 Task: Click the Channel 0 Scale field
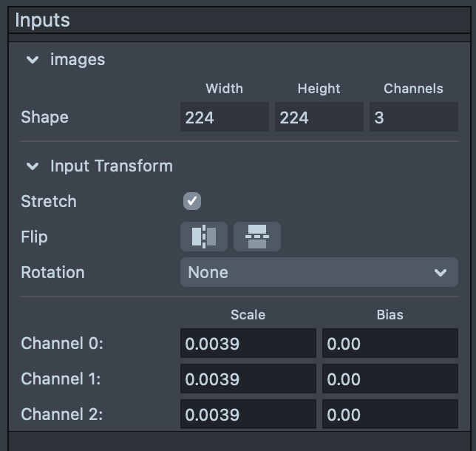pyautogui.click(x=248, y=344)
